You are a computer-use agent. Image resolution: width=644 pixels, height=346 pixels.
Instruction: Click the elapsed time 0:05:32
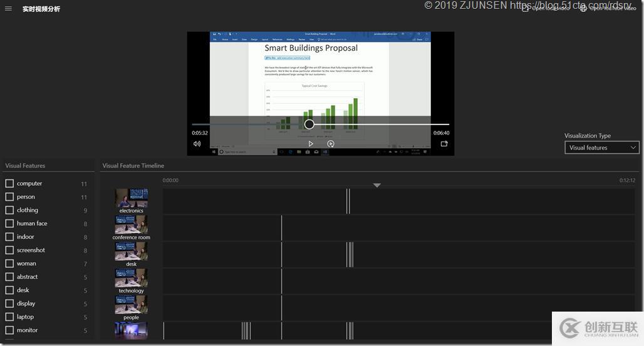pos(200,133)
